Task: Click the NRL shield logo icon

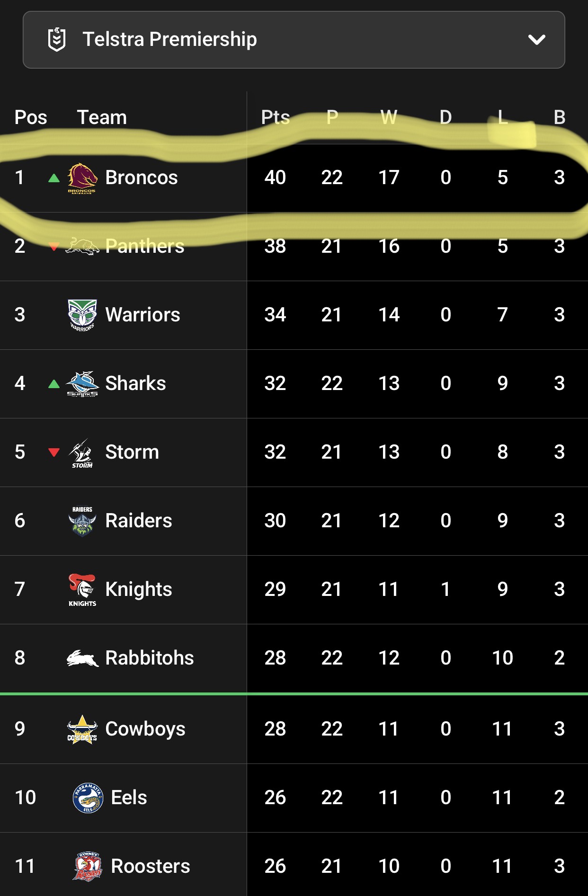Action: tap(57, 40)
